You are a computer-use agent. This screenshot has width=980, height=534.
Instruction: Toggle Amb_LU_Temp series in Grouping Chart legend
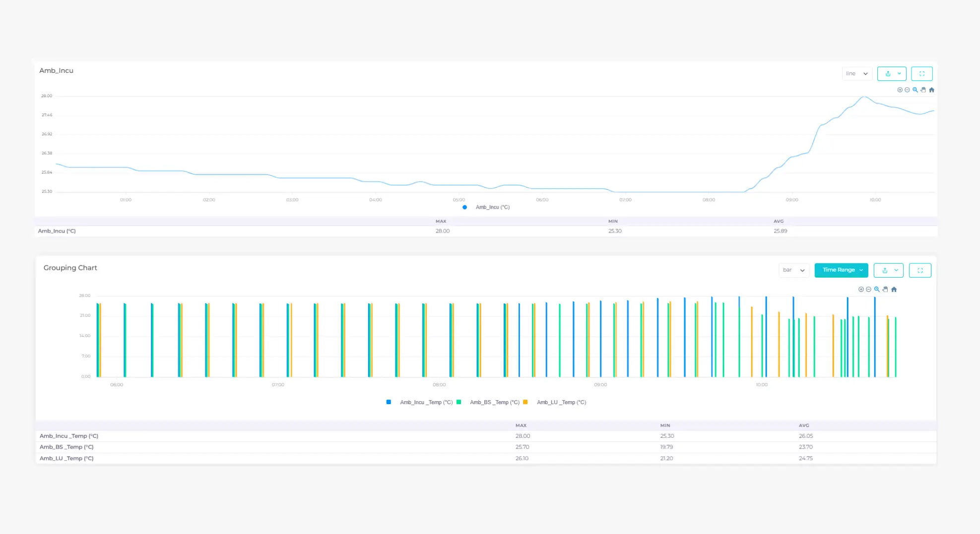(x=556, y=402)
